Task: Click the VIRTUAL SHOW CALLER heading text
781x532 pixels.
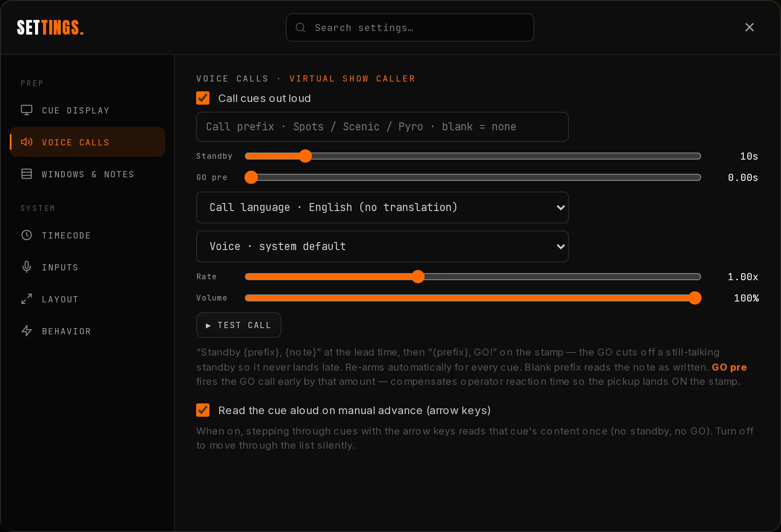Action: (x=352, y=78)
